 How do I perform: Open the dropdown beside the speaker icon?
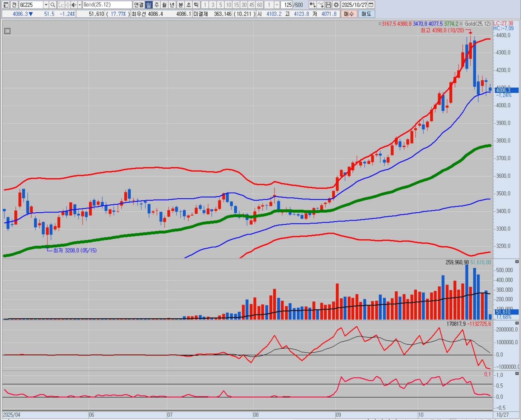coord(80,5)
